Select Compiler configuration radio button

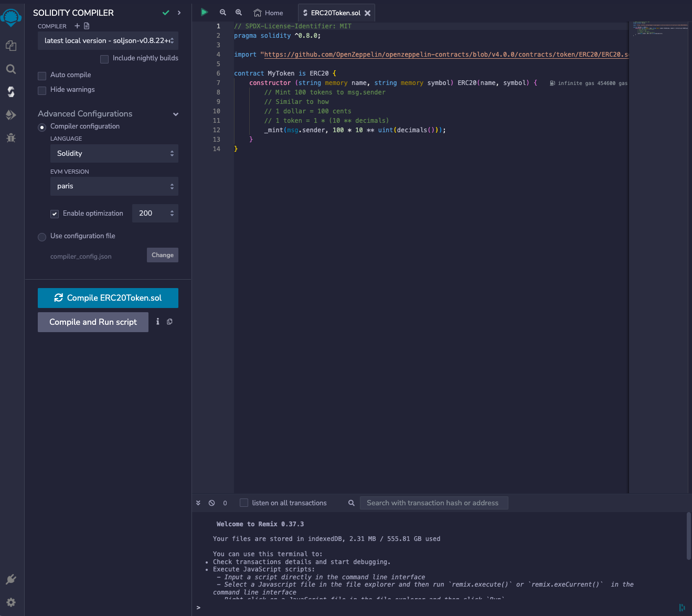pyautogui.click(x=42, y=127)
